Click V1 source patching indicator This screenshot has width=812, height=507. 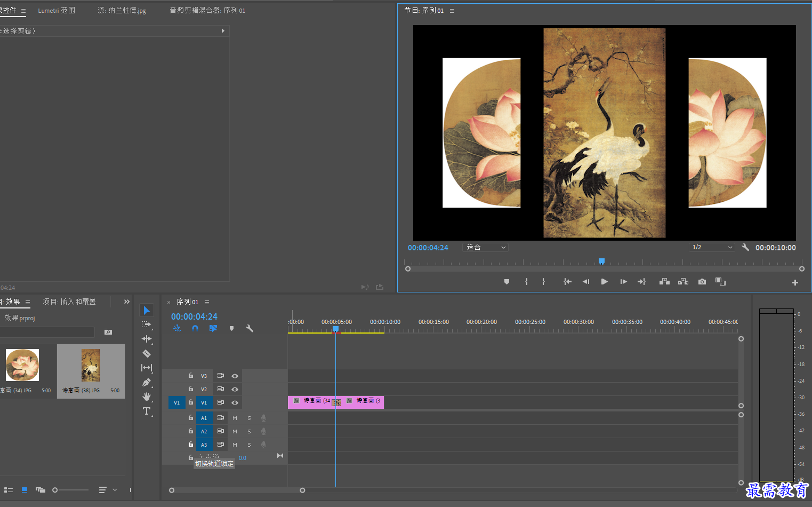(x=176, y=402)
